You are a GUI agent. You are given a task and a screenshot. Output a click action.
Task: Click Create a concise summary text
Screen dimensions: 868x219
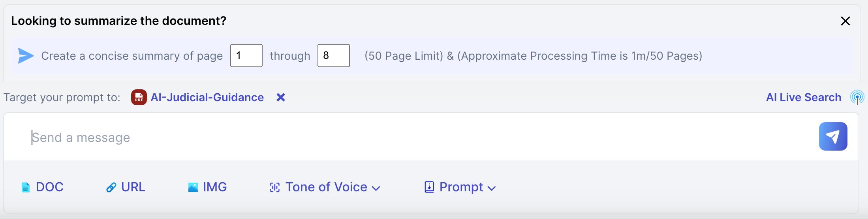(x=132, y=56)
